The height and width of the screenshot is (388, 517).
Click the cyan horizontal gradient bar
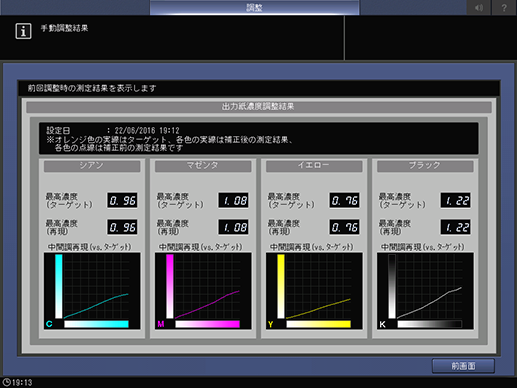pos(96,324)
